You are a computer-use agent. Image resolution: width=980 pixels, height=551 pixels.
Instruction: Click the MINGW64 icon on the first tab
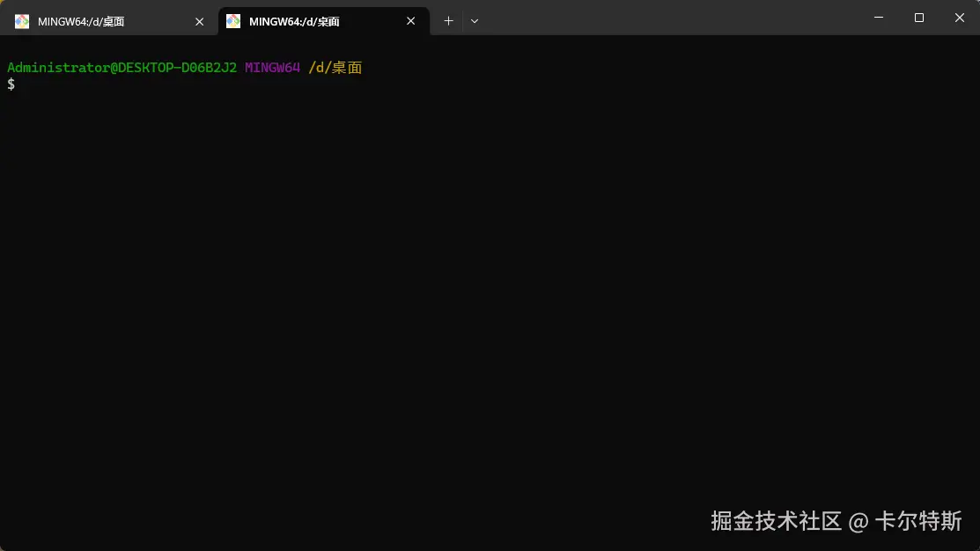pos(21,20)
